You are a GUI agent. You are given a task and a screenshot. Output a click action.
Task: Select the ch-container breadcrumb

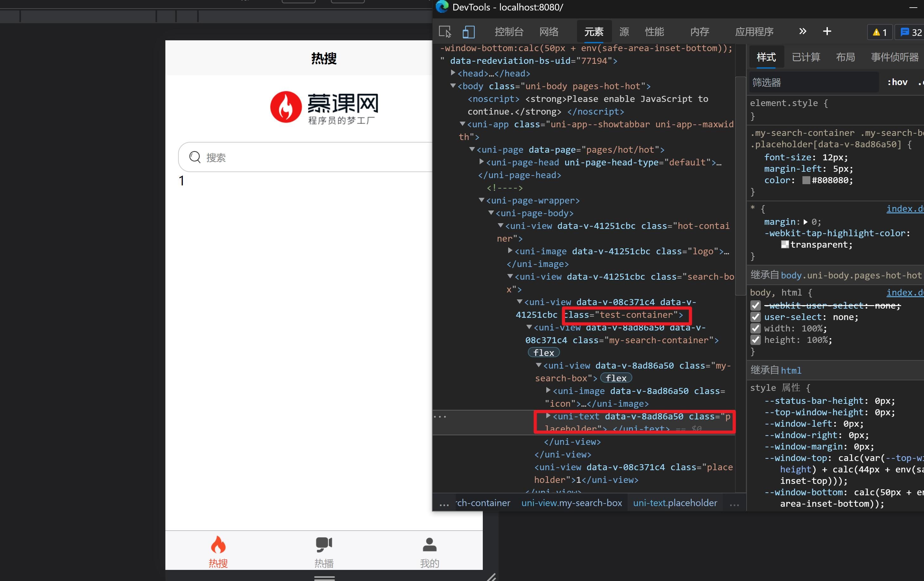point(483,503)
